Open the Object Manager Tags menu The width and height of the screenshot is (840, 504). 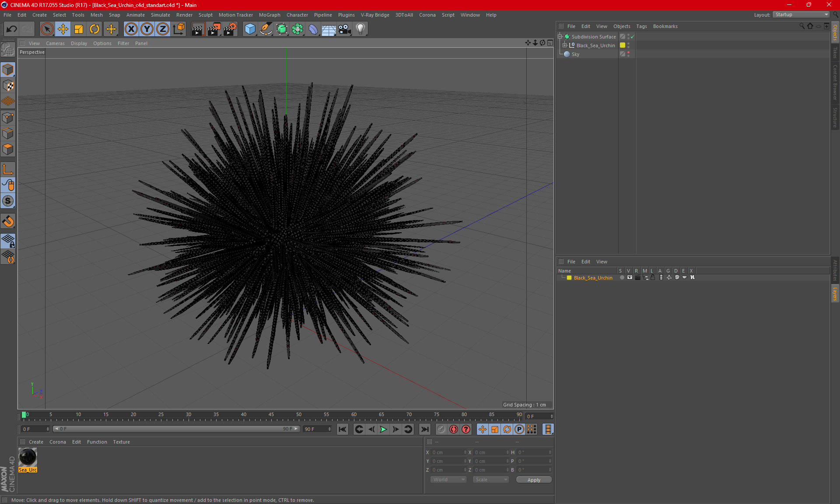tap(641, 26)
